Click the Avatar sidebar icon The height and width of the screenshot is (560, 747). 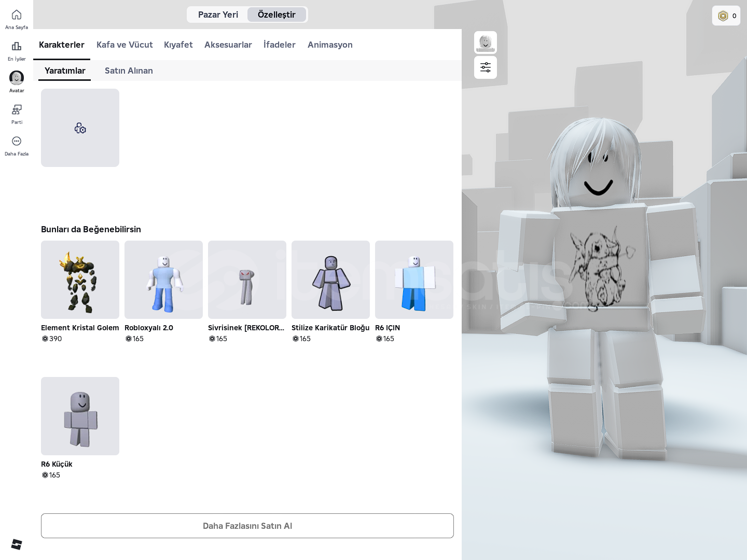(17, 78)
